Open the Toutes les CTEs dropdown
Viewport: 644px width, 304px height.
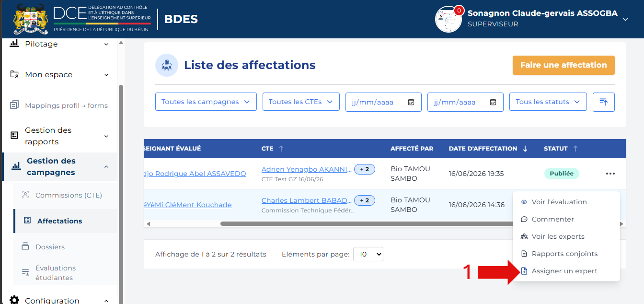coord(301,102)
